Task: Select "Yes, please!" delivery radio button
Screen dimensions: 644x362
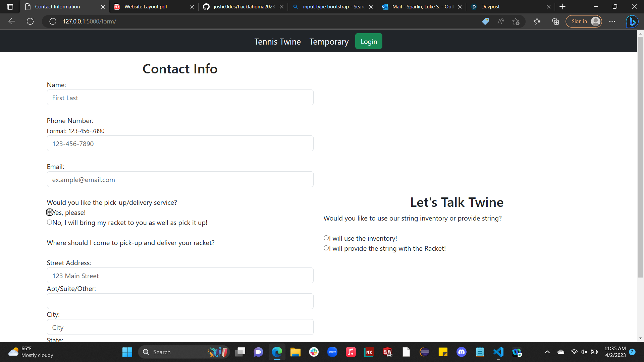Action: [50, 212]
